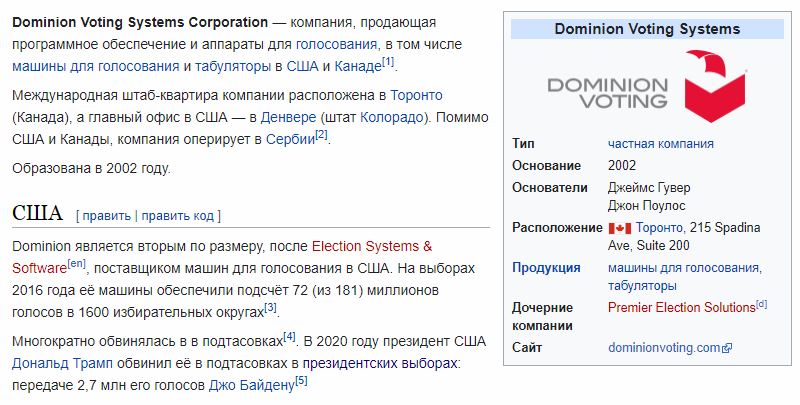Viewport: 800px width, 405px height.
Task: Open the Колорадо link
Action: pos(392,117)
